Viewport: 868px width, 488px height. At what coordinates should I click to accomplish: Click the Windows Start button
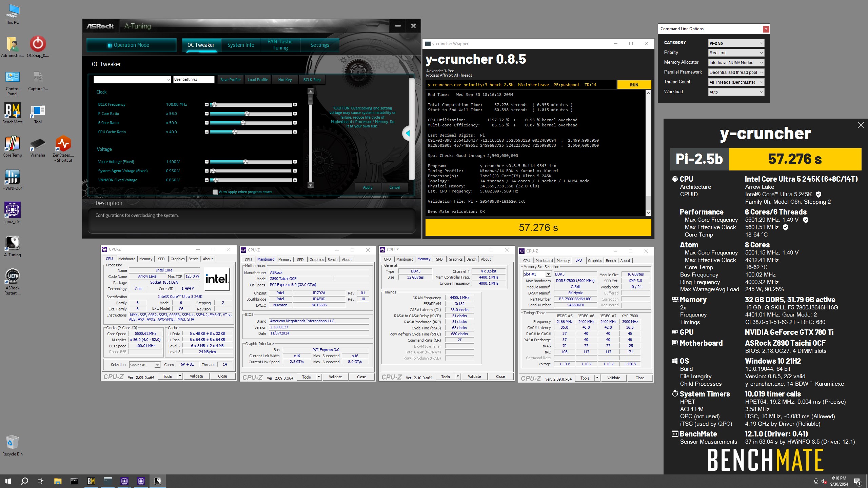(8, 481)
